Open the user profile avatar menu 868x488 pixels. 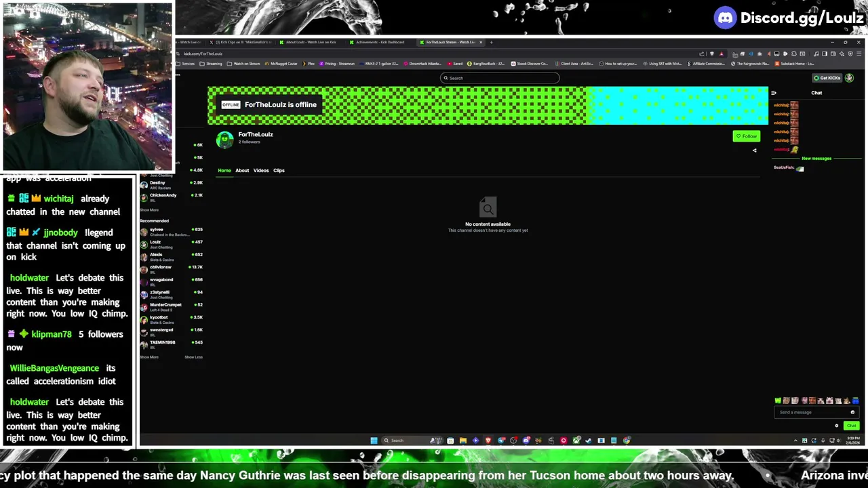point(849,78)
